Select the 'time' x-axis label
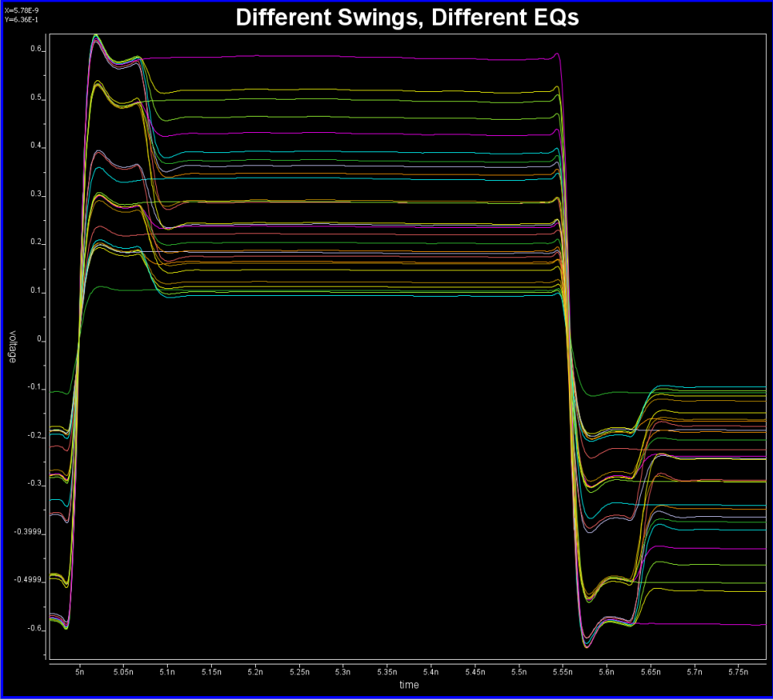 pyautogui.click(x=409, y=685)
